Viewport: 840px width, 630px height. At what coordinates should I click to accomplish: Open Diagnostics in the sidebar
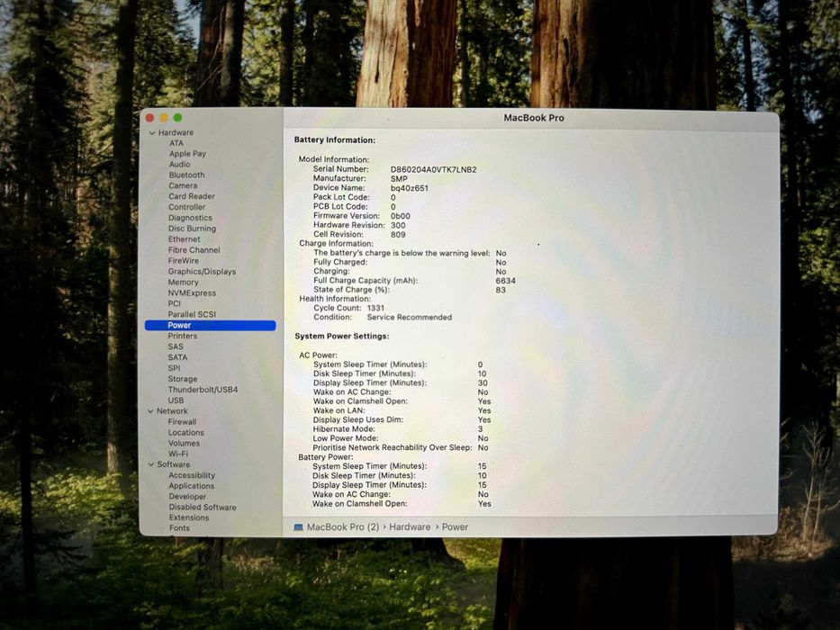click(190, 218)
